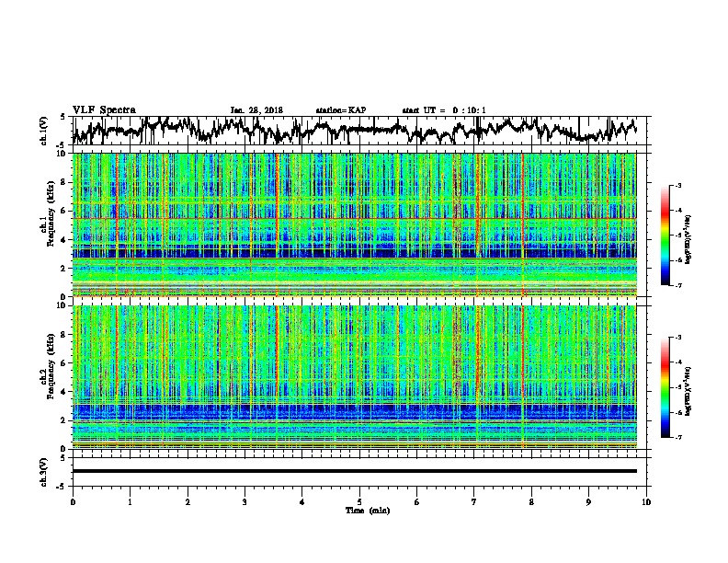Click the "8" kHz tick of ch.2 spectrogram

[63, 335]
